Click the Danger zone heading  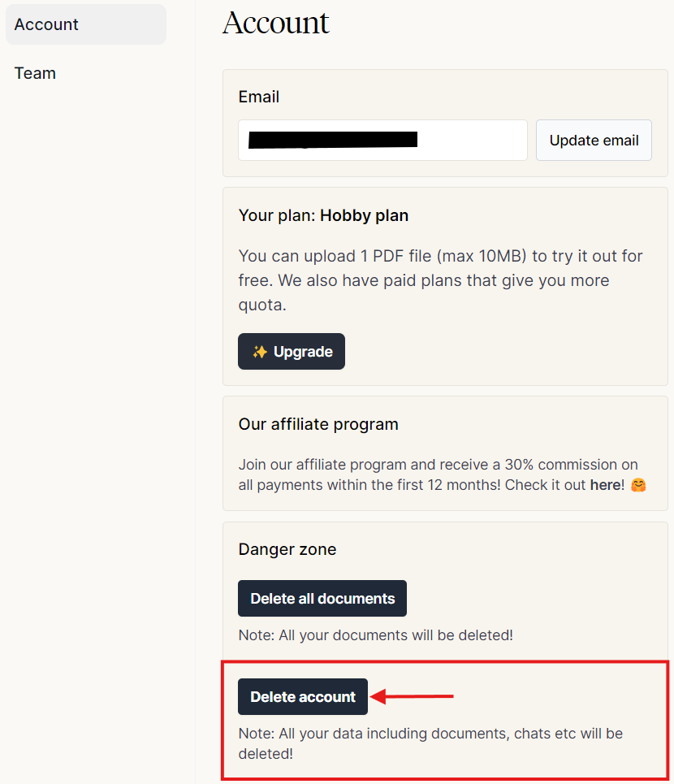point(287,549)
